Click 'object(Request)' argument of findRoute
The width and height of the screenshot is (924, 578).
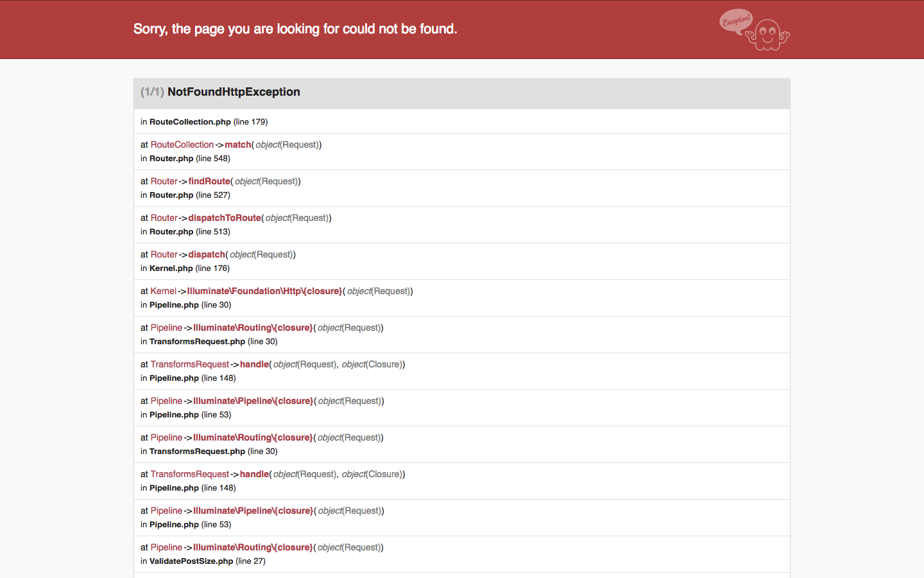click(266, 182)
